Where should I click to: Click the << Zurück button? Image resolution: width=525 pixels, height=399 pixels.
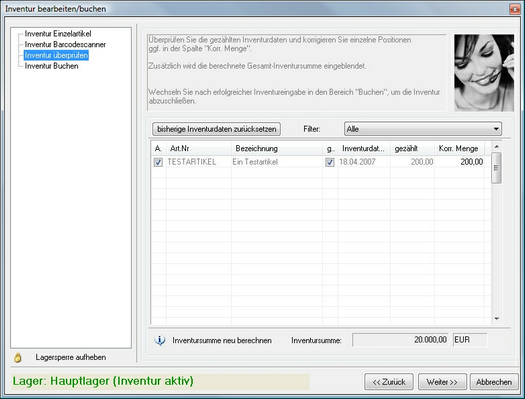389,382
